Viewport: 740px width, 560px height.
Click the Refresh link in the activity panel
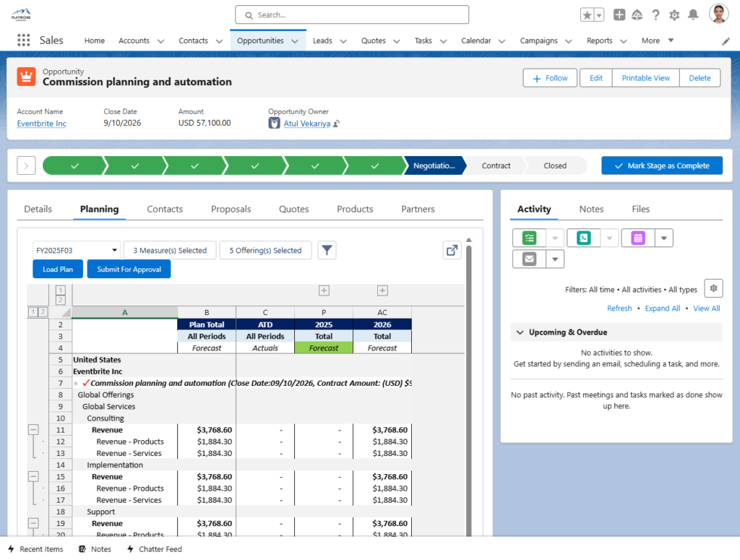tap(619, 308)
